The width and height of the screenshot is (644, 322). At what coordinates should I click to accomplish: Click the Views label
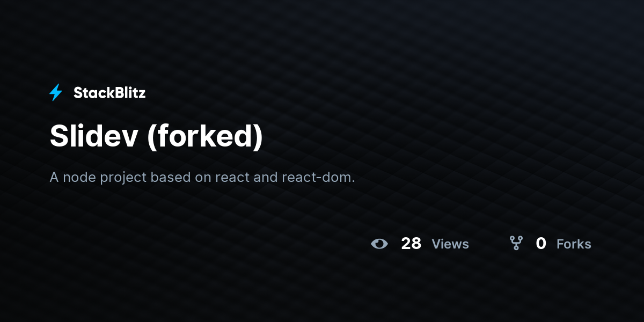[x=450, y=244]
